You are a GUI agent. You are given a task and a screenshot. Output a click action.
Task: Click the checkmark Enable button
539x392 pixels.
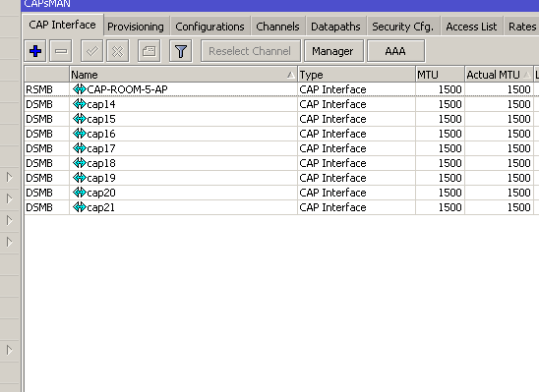[91, 51]
